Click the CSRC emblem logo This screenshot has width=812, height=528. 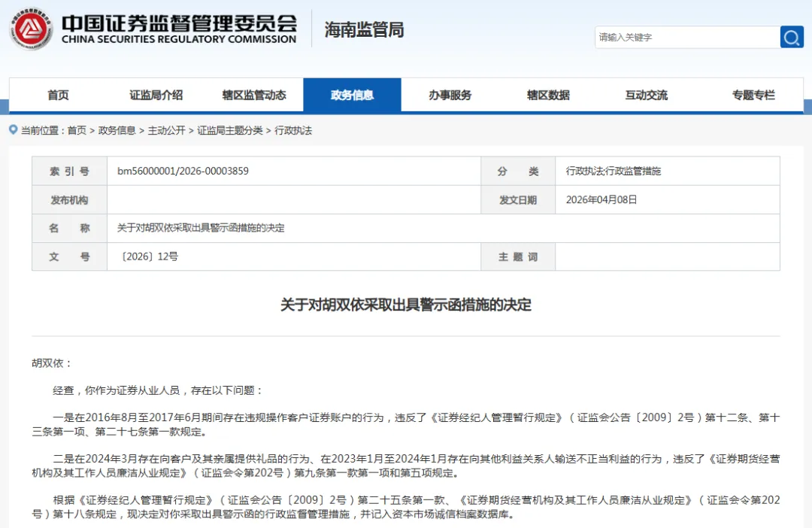click(31, 30)
